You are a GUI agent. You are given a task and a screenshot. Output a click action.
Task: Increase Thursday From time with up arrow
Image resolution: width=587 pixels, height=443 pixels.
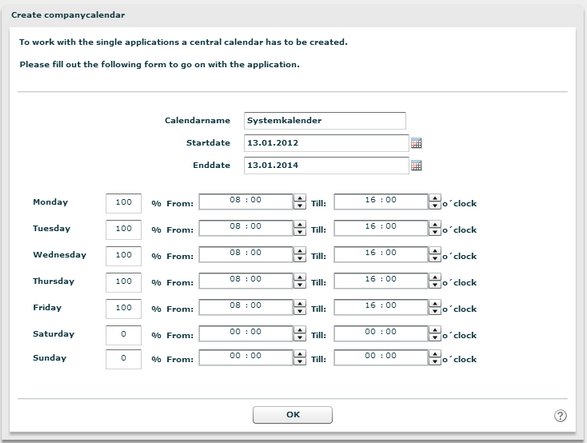click(299, 277)
